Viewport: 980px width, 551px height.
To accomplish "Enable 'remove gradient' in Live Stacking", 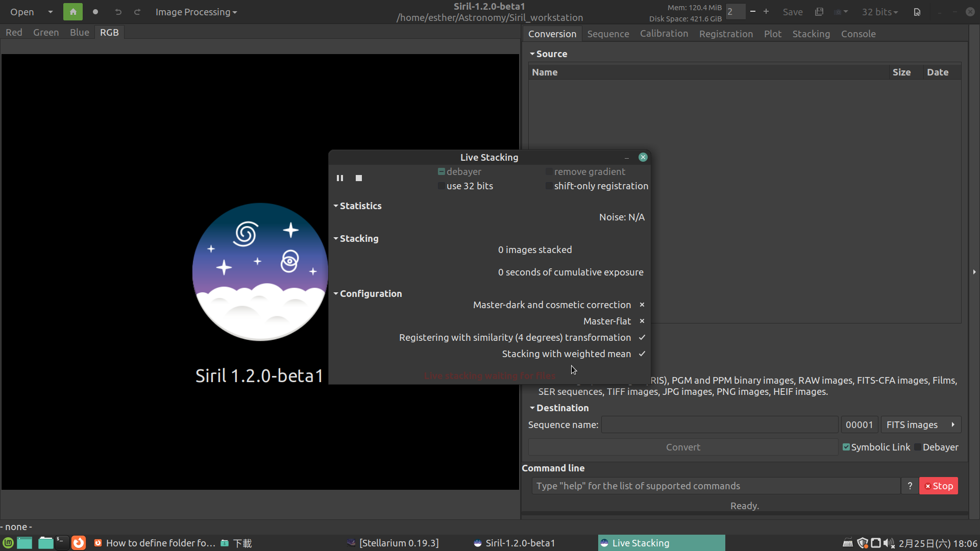I will (548, 171).
